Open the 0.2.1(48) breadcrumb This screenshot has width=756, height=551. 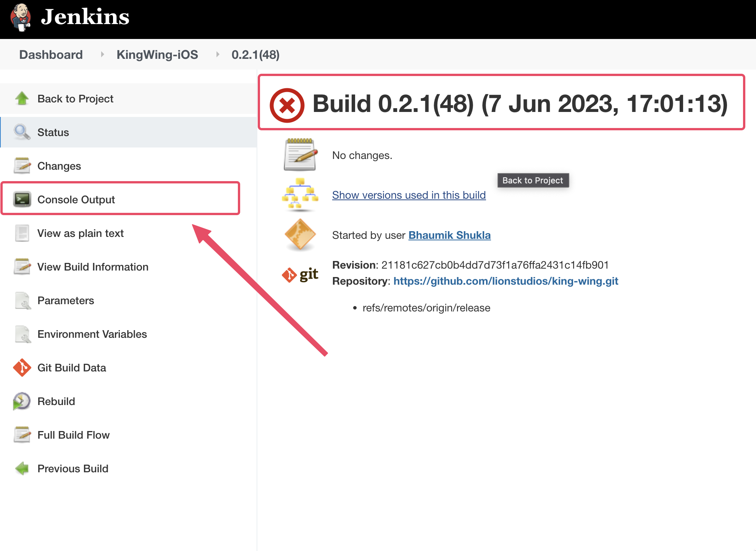click(x=255, y=55)
